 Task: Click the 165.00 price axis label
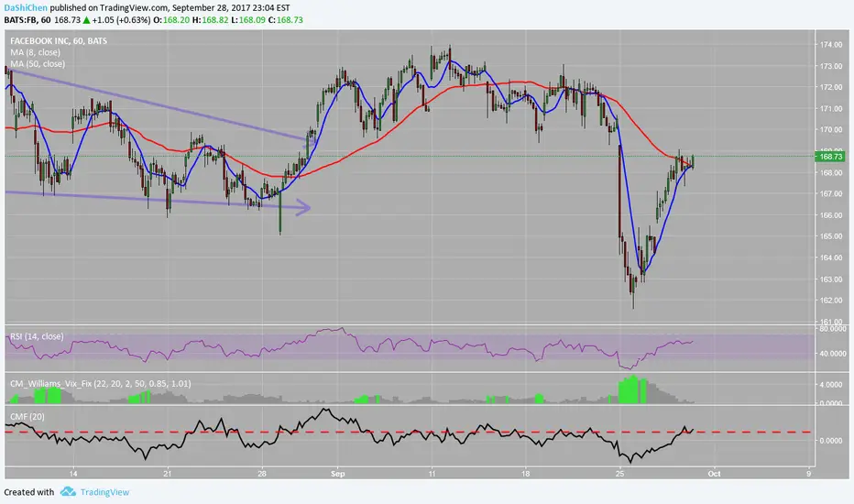pos(830,236)
